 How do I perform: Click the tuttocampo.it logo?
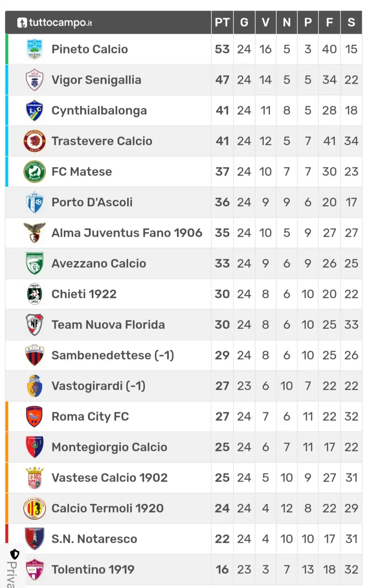[54, 22]
